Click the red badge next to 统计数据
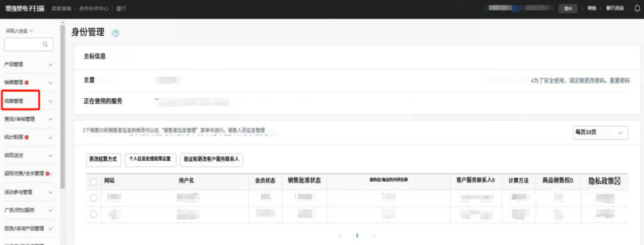644x245 pixels. (x=26, y=137)
